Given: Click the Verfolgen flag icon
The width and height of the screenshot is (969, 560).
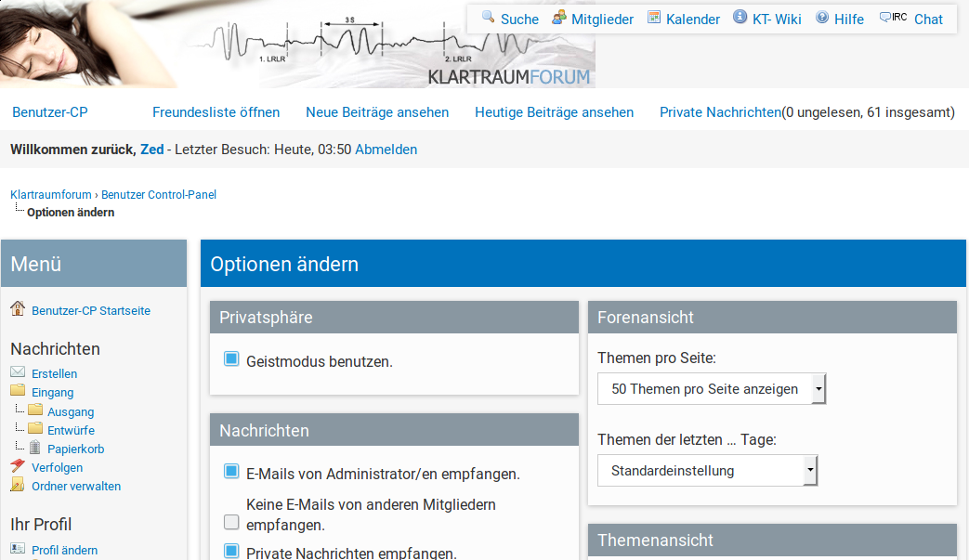Looking at the screenshot, I should coord(18,466).
